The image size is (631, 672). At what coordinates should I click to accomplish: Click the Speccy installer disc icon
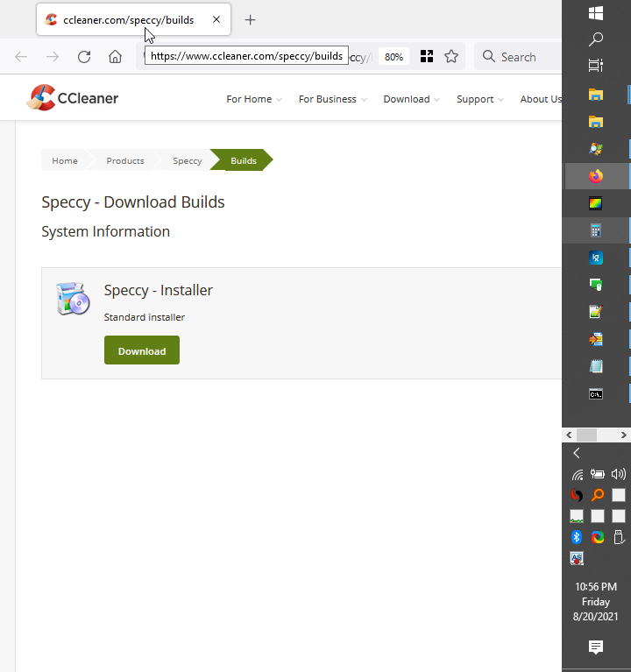coord(73,299)
